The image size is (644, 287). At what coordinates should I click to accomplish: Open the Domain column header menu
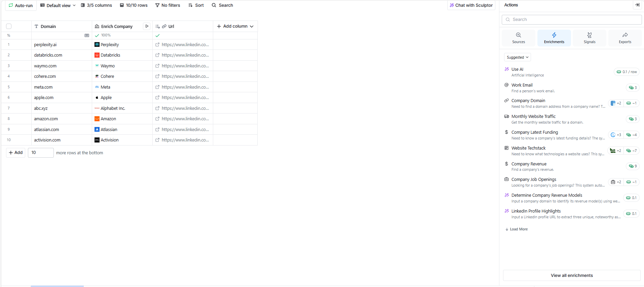coord(62,26)
